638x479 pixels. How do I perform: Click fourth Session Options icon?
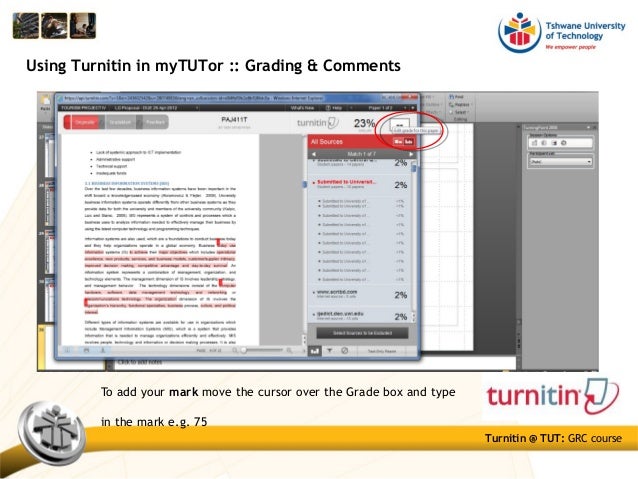coord(564,143)
